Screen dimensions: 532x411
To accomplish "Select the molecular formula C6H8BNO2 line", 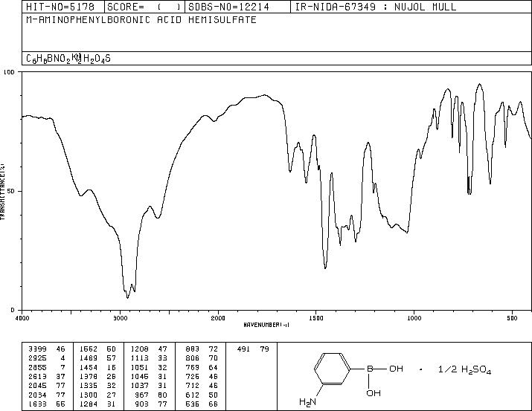I will [68, 59].
